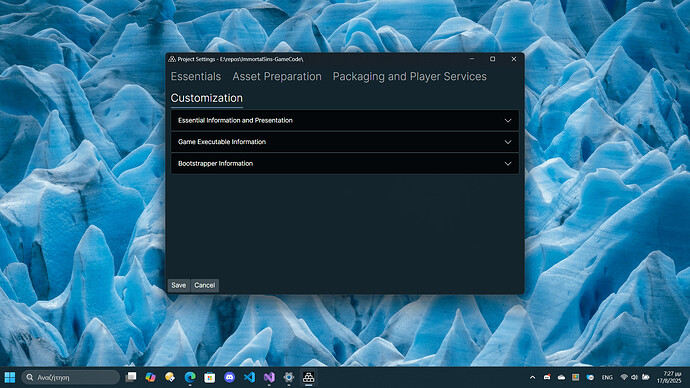Open Packaging and Player Services tab
This screenshot has height=388, width=690.
click(410, 77)
